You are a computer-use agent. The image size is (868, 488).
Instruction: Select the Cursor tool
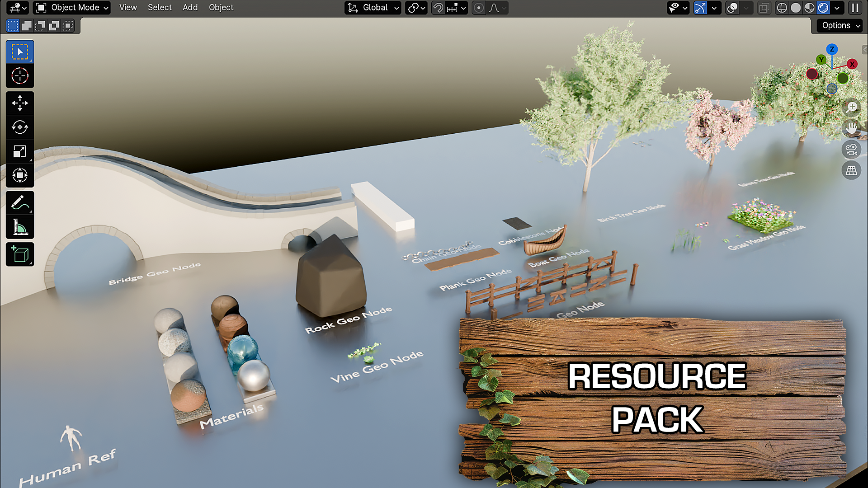20,76
